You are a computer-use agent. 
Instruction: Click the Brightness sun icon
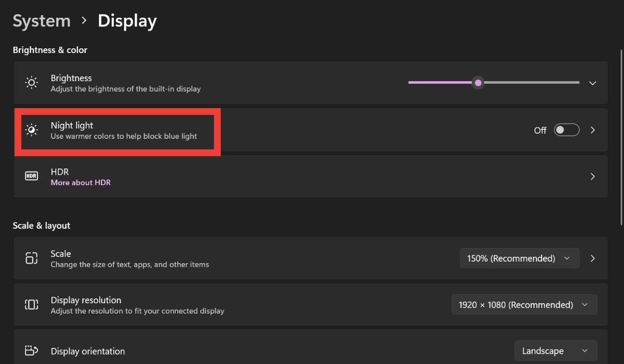pyautogui.click(x=31, y=83)
